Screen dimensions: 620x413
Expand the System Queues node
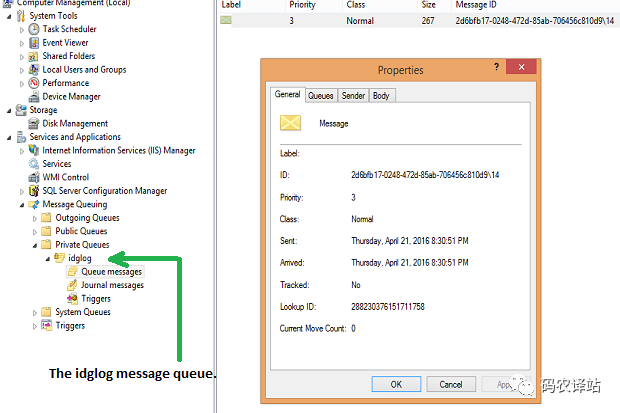tap(35, 313)
